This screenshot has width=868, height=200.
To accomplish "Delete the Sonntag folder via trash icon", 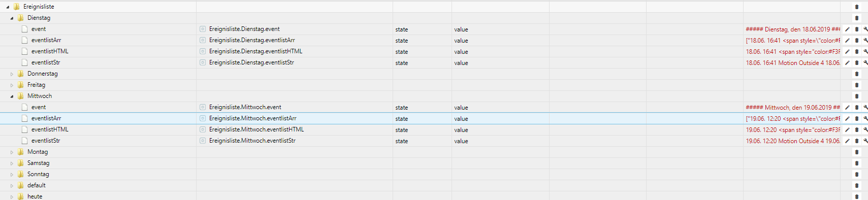I will (857, 175).
